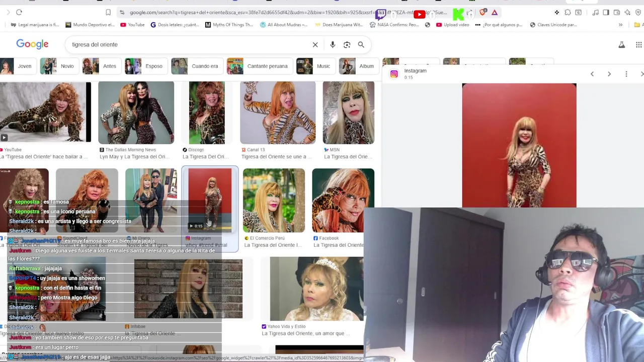This screenshot has width=644, height=362.
Task: Click the Google logo
Action: coord(32,44)
